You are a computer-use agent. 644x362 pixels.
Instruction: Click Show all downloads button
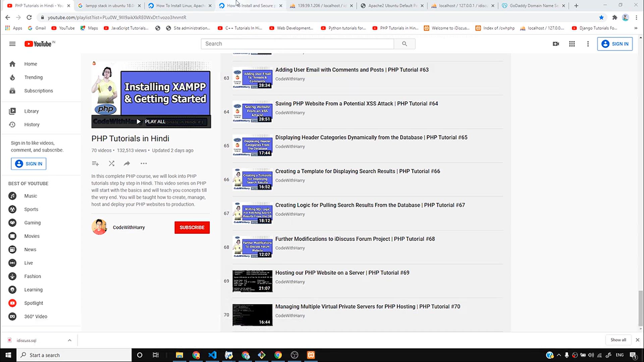(618, 340)
